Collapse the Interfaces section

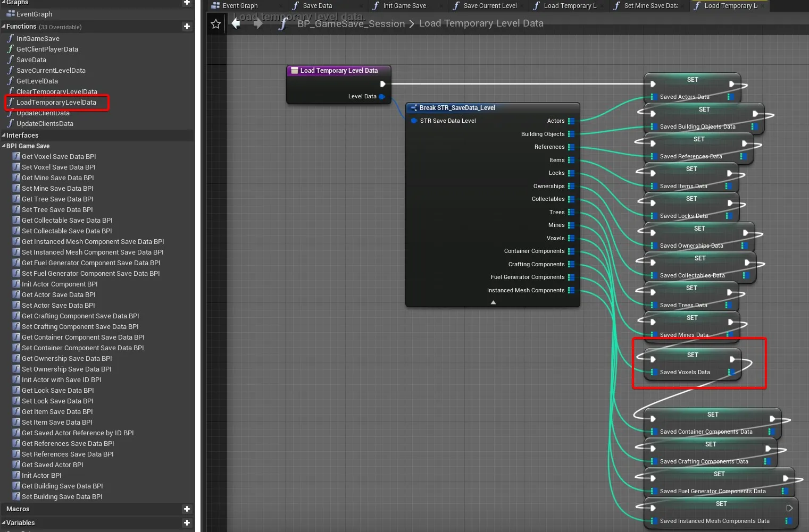(x=4, y=136)
